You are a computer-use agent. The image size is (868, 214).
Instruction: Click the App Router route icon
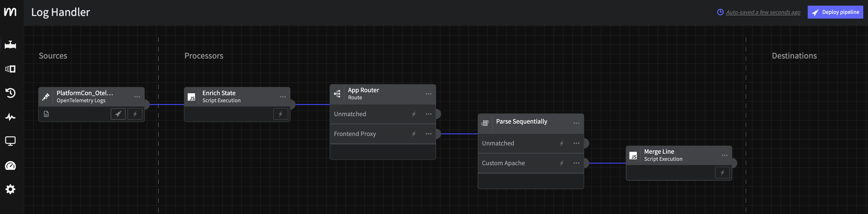coord(337,94)
